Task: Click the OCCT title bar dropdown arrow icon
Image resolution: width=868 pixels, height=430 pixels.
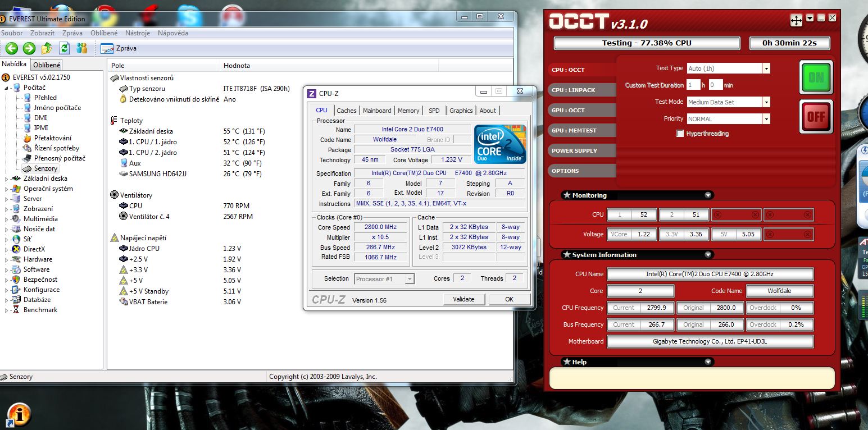Action: [810, 18]
